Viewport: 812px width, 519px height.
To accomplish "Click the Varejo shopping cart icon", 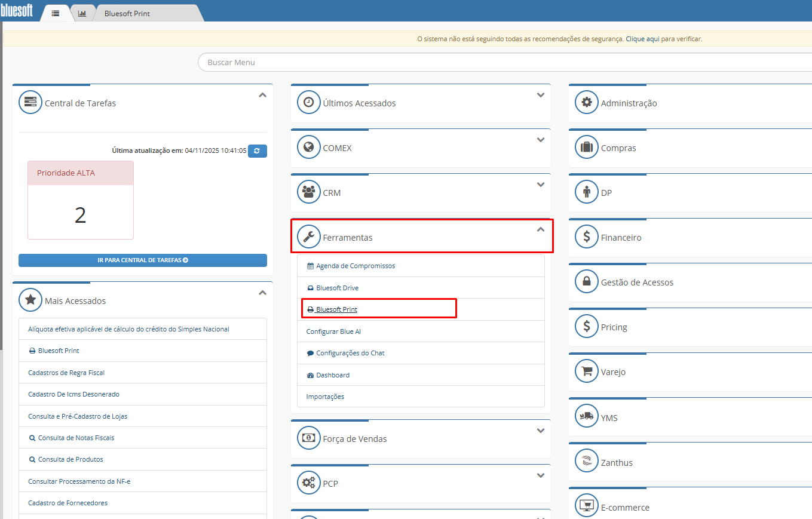I will click(x=586, y=371).
